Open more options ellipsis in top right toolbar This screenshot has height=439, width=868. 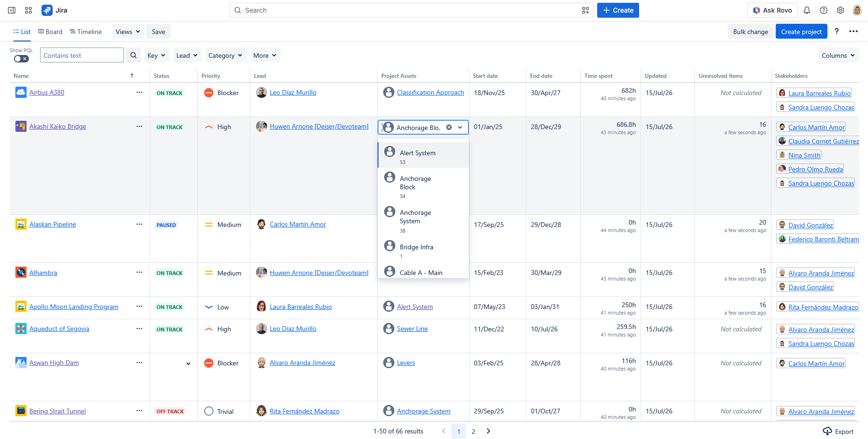pos(854,31)
